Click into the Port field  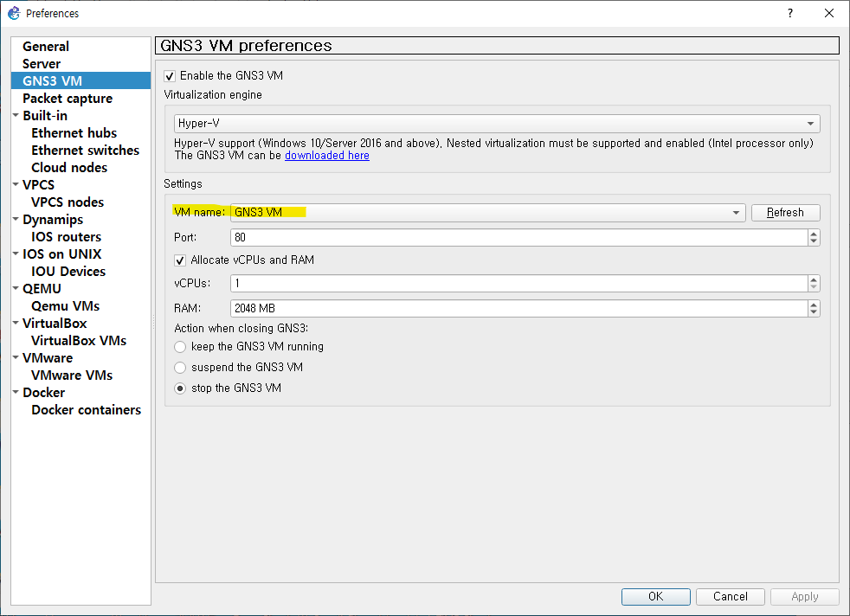pyautogui.click(x=518, y=237)
